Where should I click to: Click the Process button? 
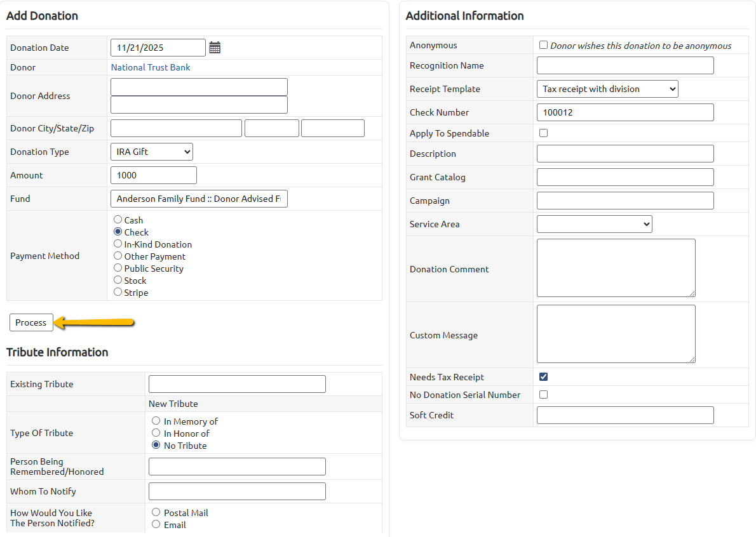point(31,322)
